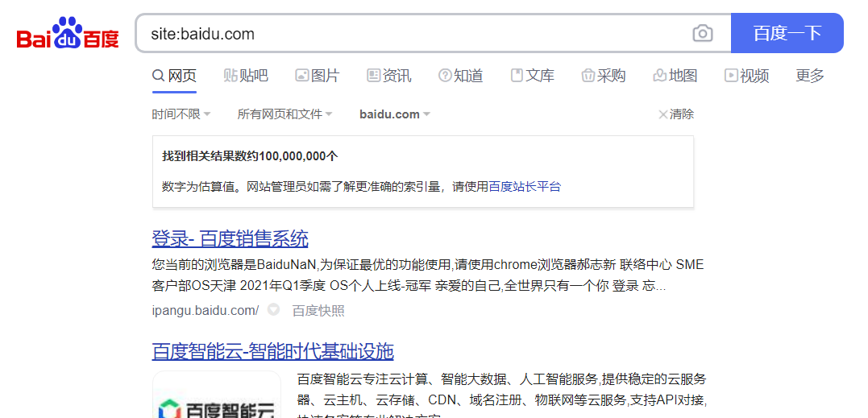Click the 图片 tab icon
Screen dimensions: 868x418
[301, 75]
